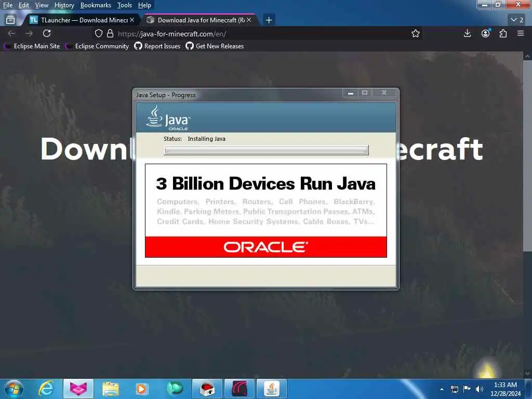The image size is (532, 399).
Task: Show hidden system tray icons
Action: [x=442, y=389]
